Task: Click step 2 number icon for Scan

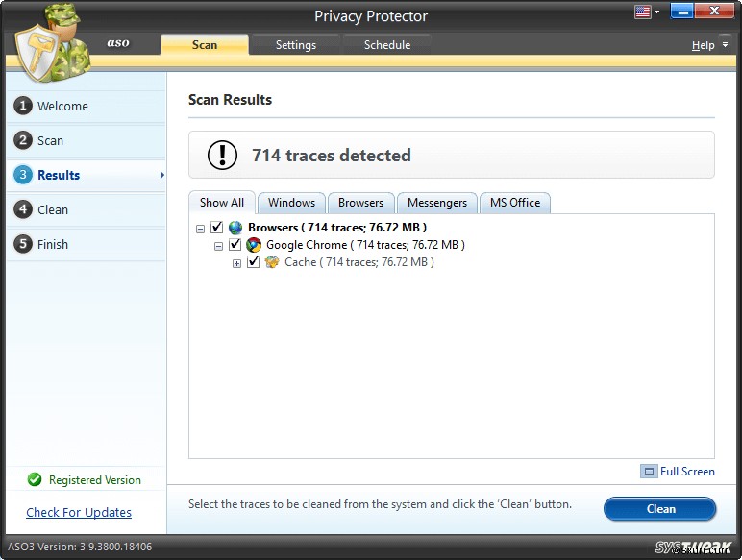Action: tap(23, 140)
